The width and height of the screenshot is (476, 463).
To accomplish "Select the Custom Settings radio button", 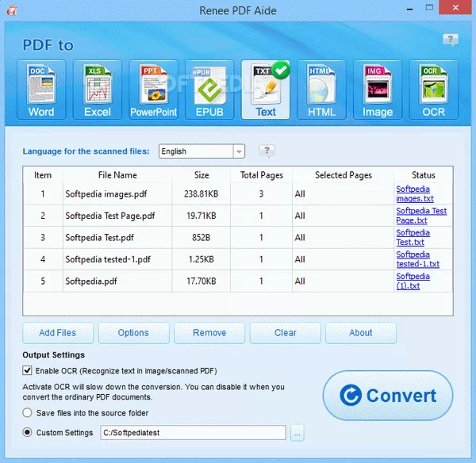I will [27, 432].
